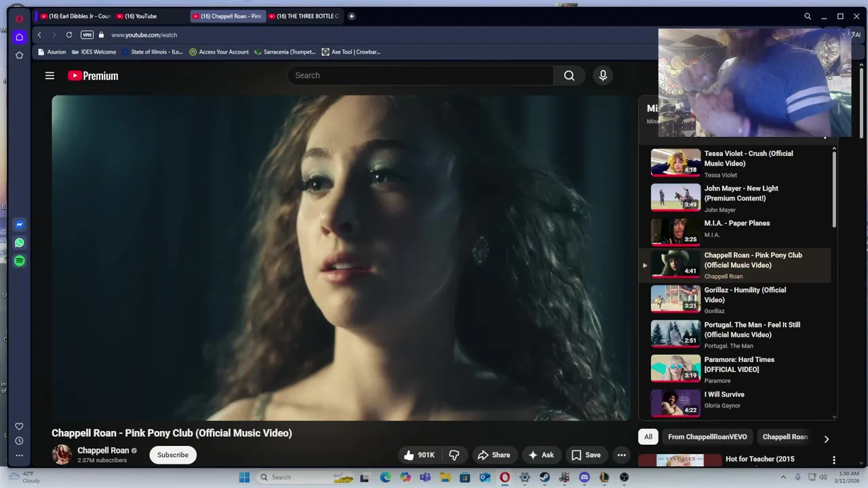Open the heart pinboards icon in sidebar
This screenshot has height=488, width=868.
[x=19, y=426]
